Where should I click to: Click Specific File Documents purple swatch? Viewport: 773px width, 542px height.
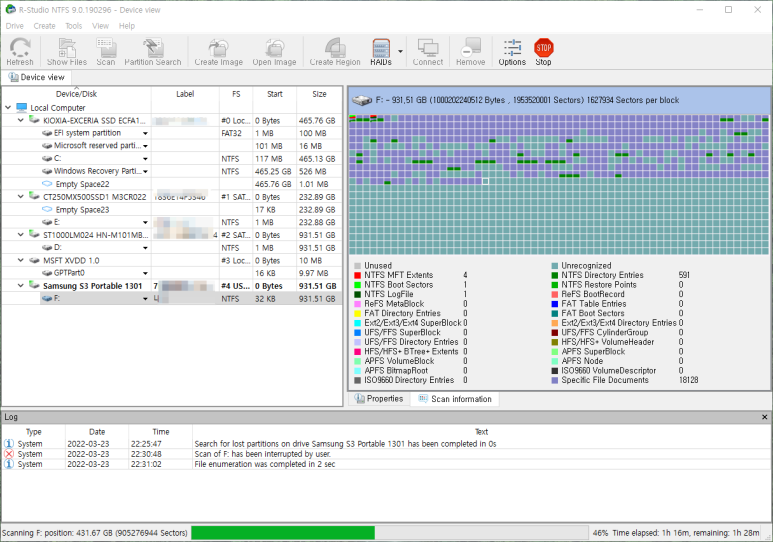click(555, 380)
